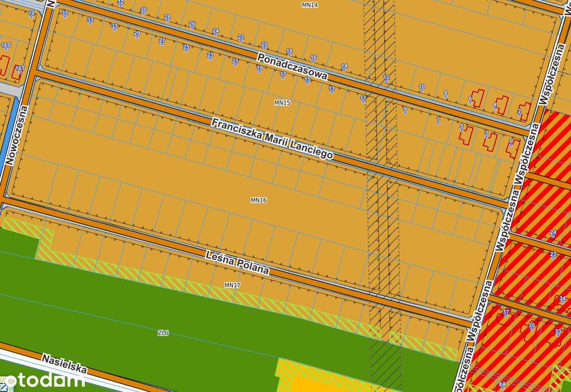Screen dimensions: 571x392
Task: Select the Franciszka Marii Lanciego street label
Action: click(272, 139)
